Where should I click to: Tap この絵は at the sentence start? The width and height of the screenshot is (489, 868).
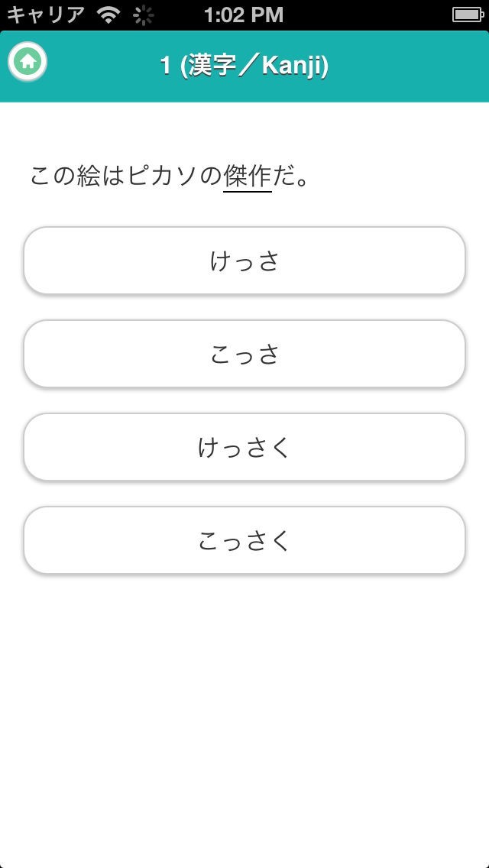(x=76, y=177)
